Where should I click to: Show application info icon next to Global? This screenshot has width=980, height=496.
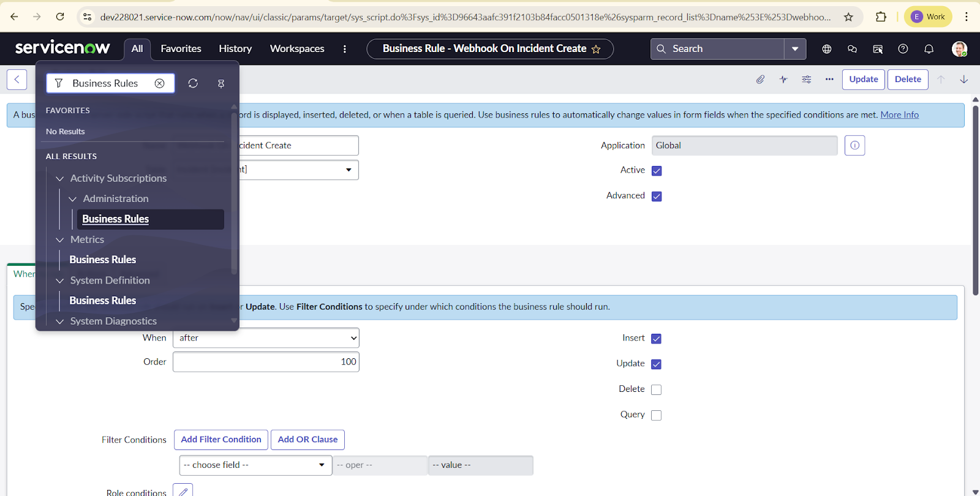point(854,146)
